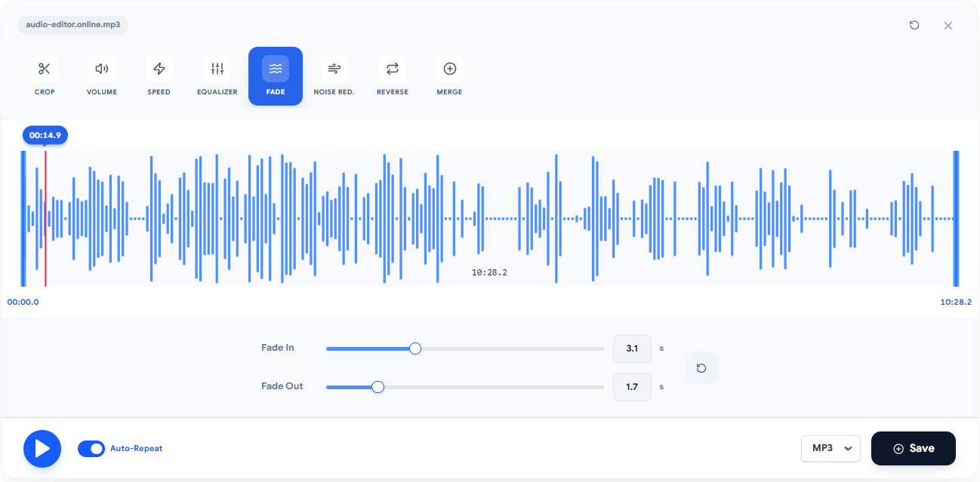This screenshot has height=482, width=980.
Task: Play the audio track
Action: (42, 449)
